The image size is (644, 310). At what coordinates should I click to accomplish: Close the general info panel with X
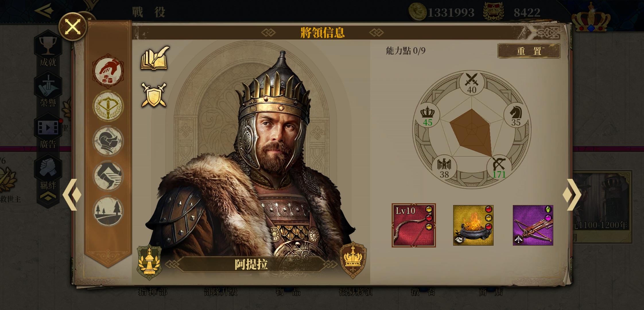coord(73,27)
